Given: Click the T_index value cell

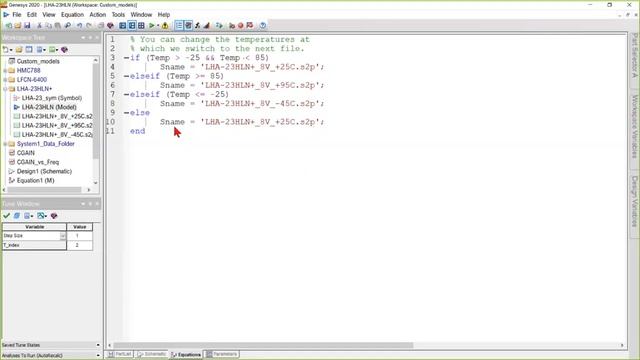Looking at the screenshot, I should coord(79,245).
